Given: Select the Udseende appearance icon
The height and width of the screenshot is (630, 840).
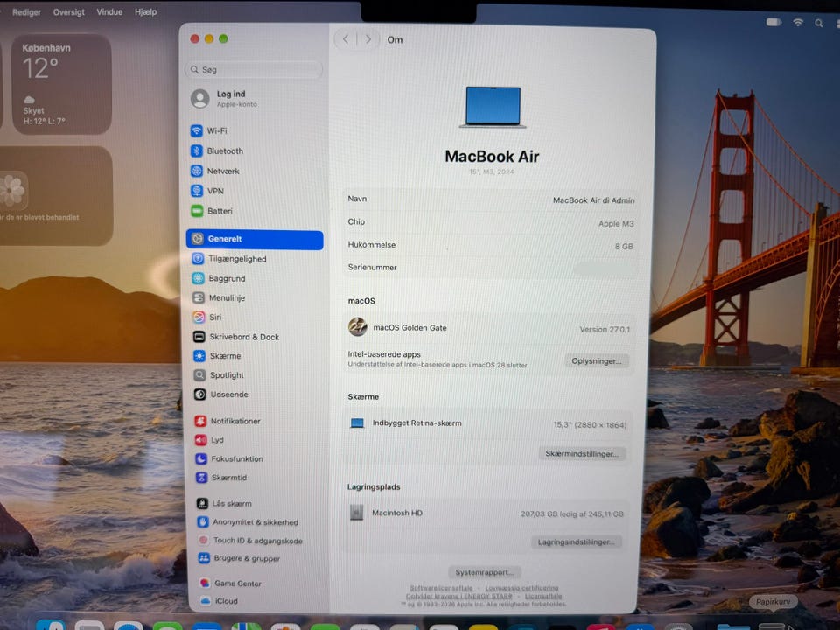Looking at the screenshot, I should click(199, 395).
